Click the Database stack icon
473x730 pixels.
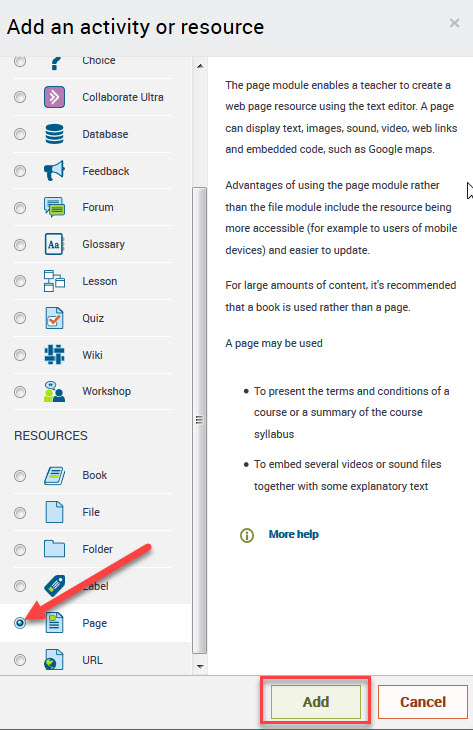[54, 134]
